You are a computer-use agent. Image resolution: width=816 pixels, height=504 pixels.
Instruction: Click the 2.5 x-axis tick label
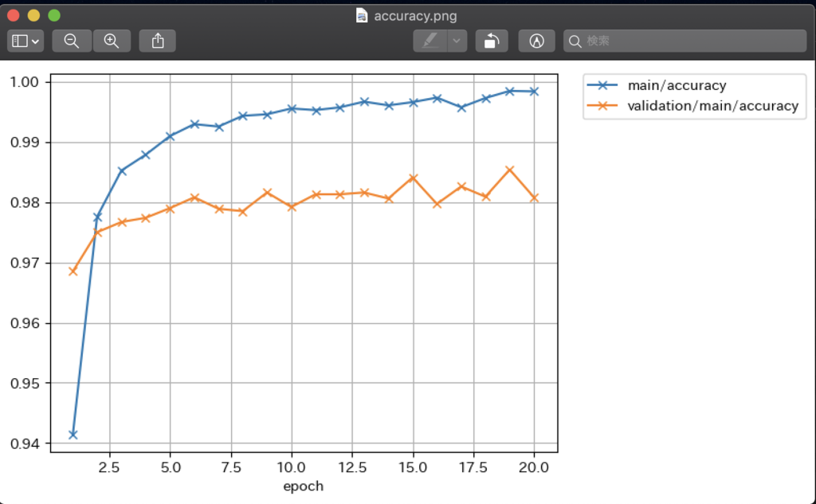[109, 467]
